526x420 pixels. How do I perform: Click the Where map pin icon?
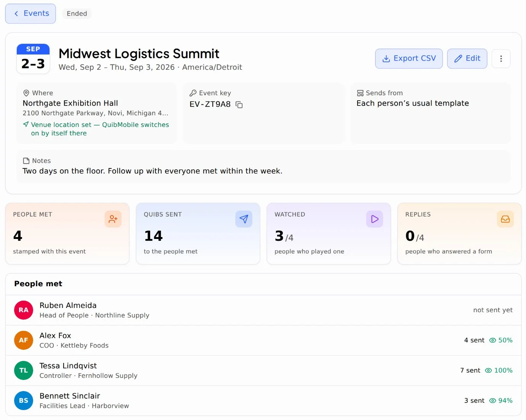coord(26,93)
